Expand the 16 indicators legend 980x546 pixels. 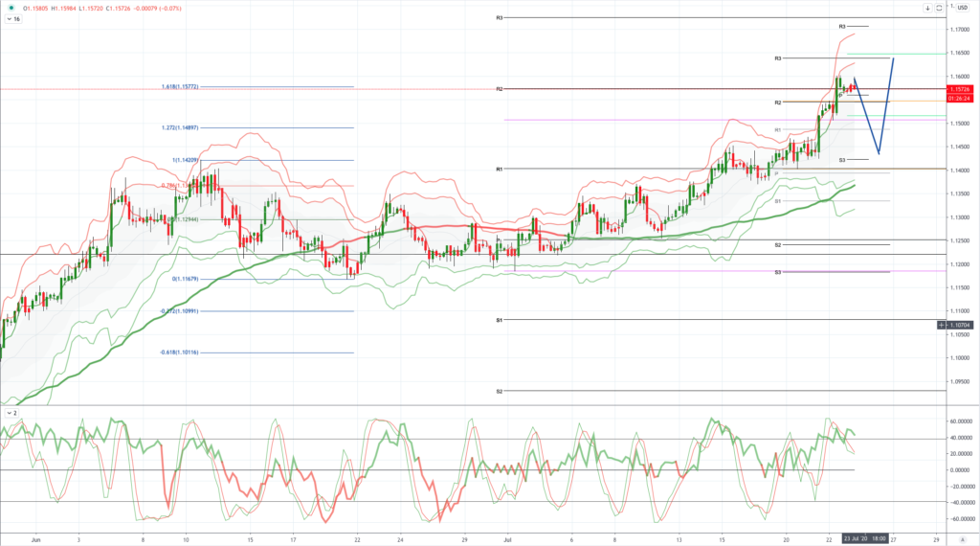click(13, 19)
